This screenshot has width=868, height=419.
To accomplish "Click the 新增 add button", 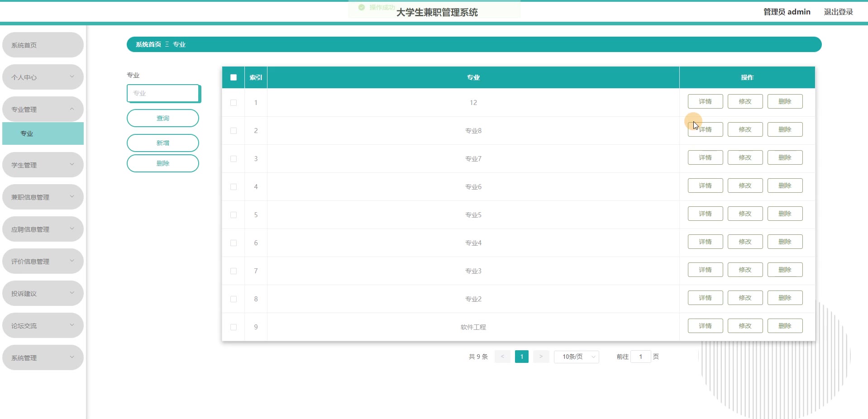I will coord(163,143).
